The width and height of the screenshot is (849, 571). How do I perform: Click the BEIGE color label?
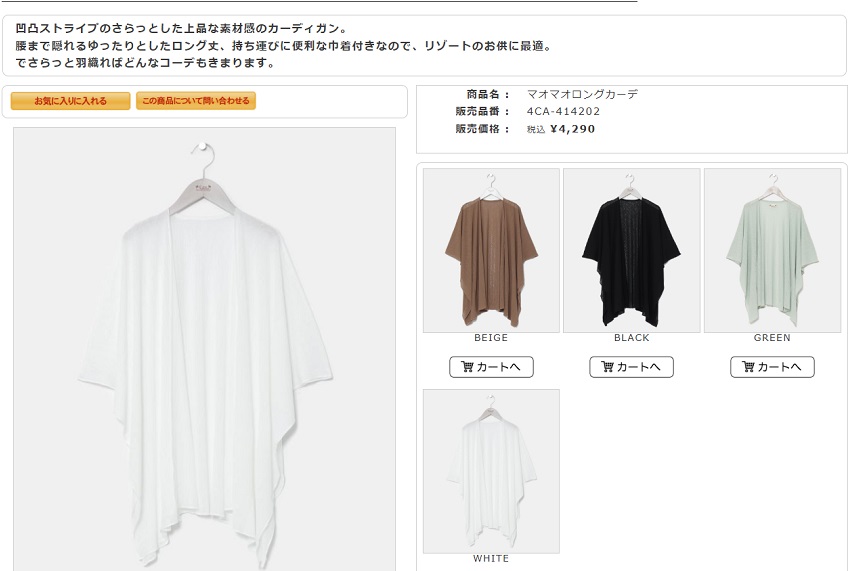pyautogui.click(x=491, y=338)
